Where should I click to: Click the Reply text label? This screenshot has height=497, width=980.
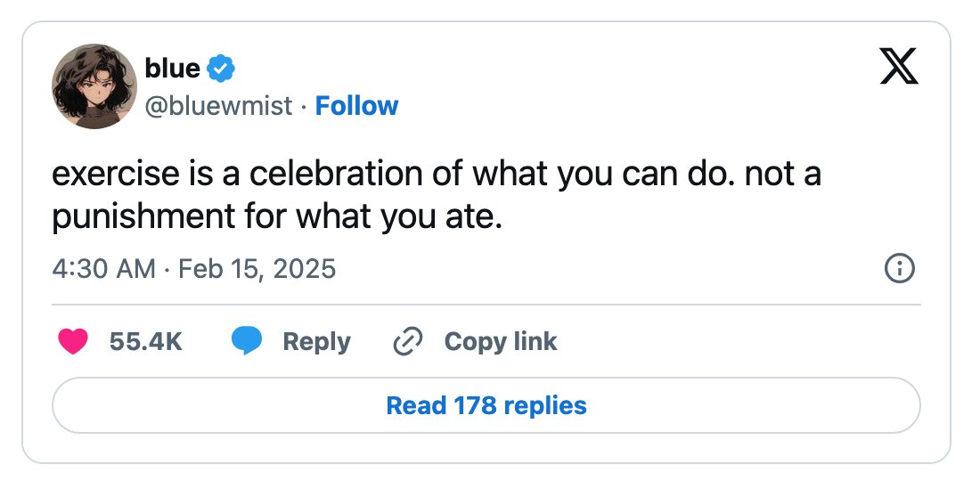pos(316,342)
